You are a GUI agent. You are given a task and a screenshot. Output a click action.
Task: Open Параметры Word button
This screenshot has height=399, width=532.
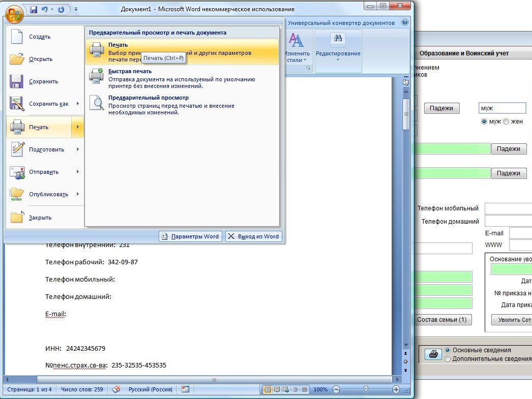(x=190, y=236)
